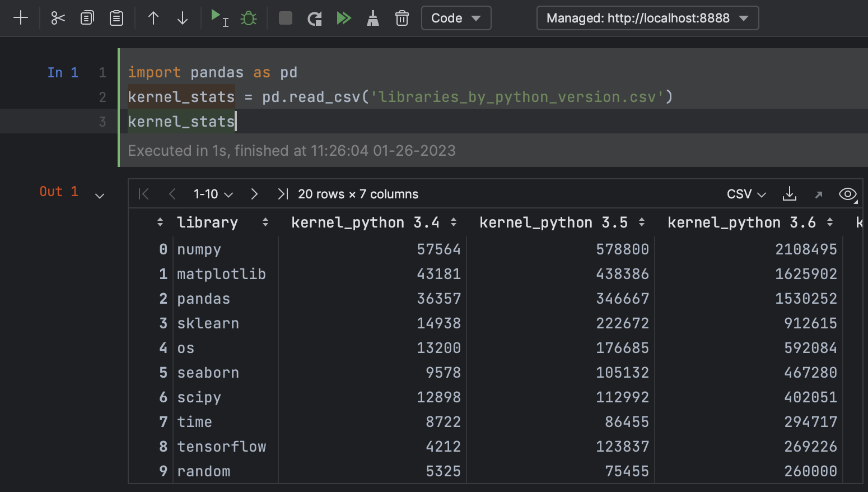Run all cells
The image size is (868, 492).
point(343,18)
